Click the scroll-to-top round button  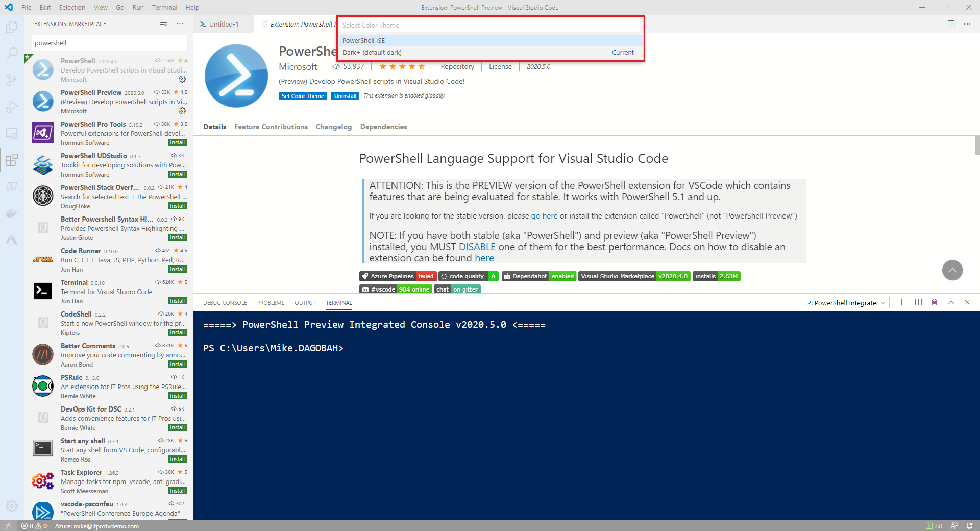(x=952, y=270)
